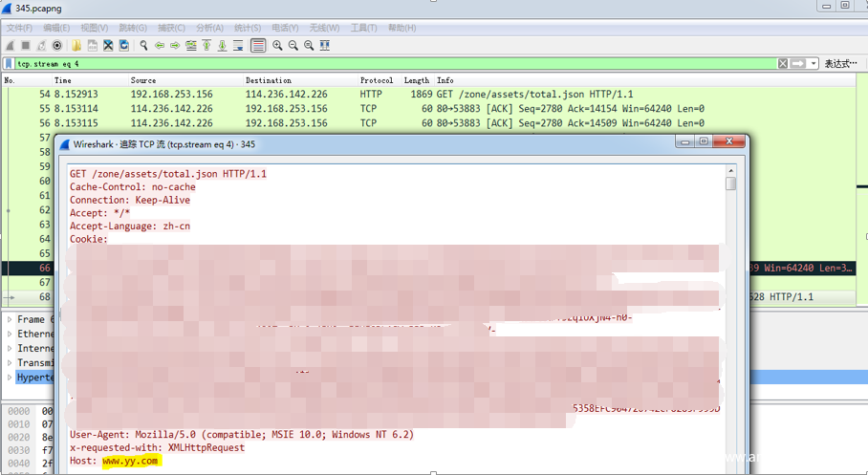868x475 pixels.
Task: Close the capture file icon
Action: (x=108, y=45)
